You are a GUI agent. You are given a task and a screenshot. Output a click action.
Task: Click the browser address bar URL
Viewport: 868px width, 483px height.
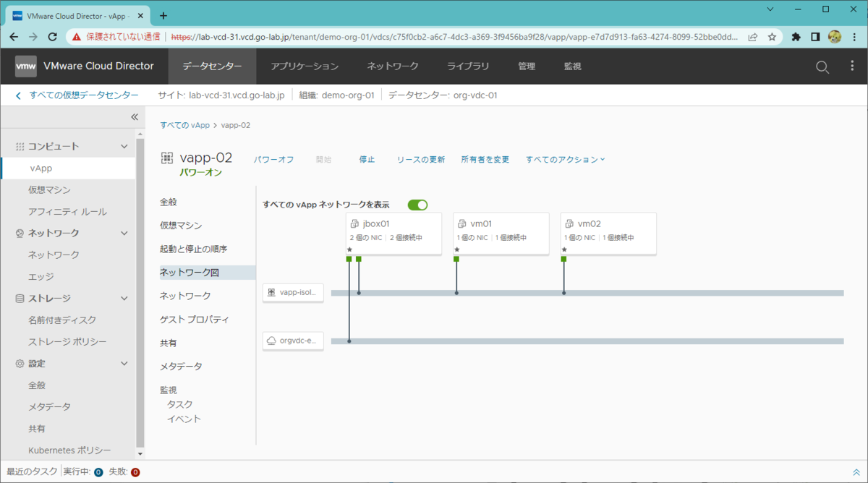[x=454, y=36]
